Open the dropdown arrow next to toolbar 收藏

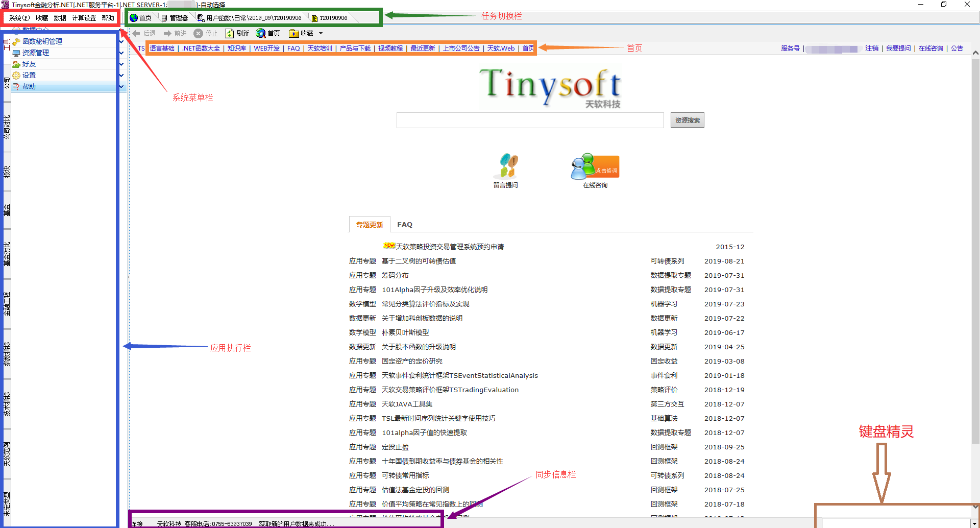click(x=321, y=33)
